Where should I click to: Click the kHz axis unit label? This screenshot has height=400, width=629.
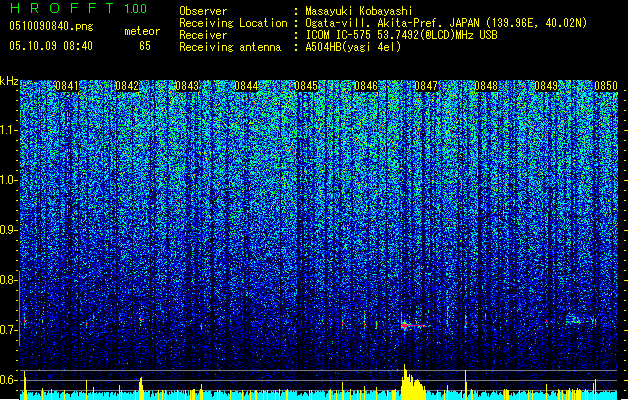[9, 81]
